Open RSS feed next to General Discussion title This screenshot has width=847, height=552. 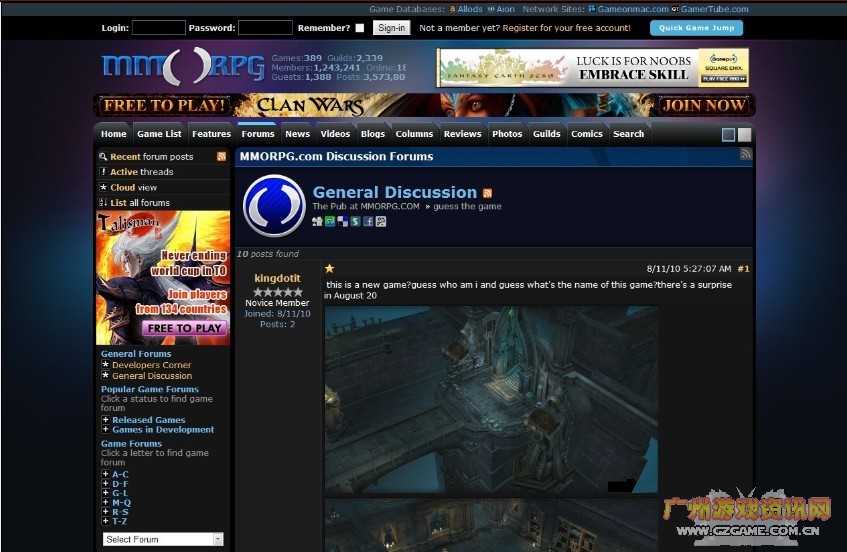487,193
